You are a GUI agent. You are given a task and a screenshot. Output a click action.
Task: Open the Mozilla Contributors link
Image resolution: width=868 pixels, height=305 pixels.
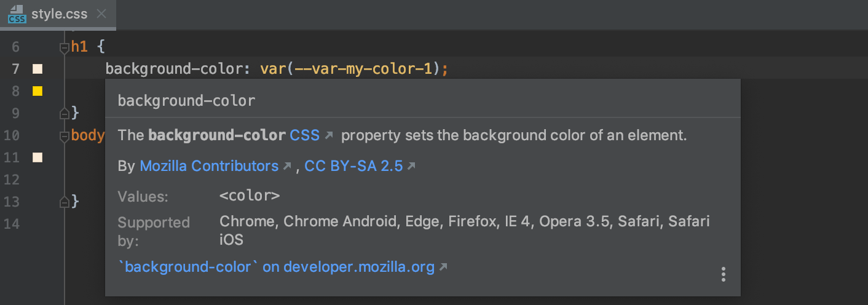209,166
